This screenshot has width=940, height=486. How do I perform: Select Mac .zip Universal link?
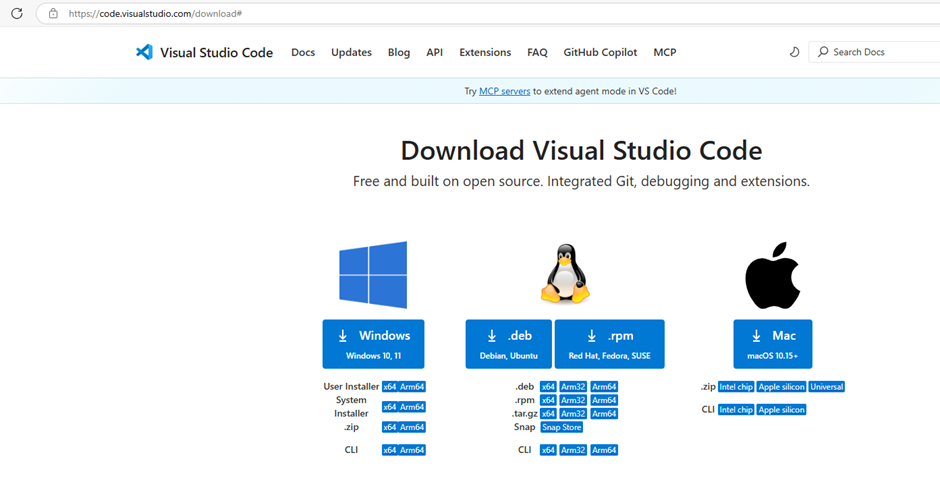pos(827,387)
